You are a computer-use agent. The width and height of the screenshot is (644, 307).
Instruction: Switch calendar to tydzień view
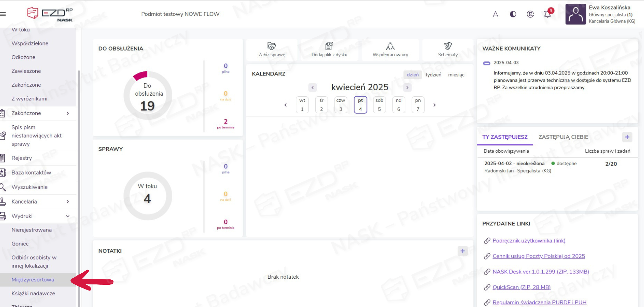(433, 75)
